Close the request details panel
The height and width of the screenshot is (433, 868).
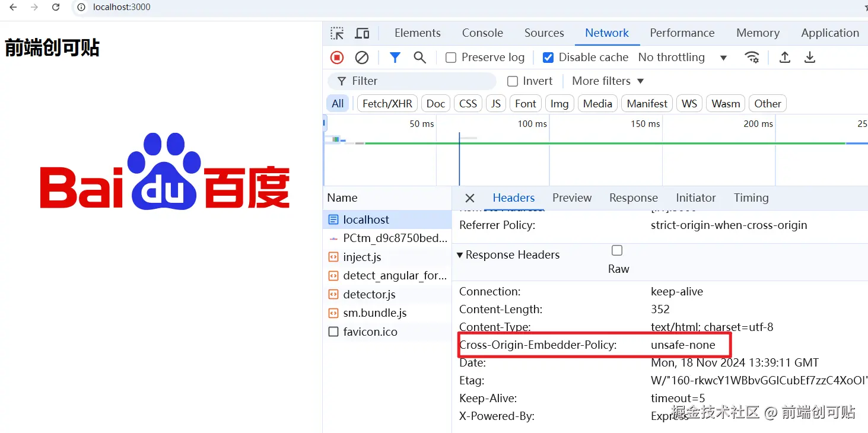pyautogui.click(x=469, y=198)
